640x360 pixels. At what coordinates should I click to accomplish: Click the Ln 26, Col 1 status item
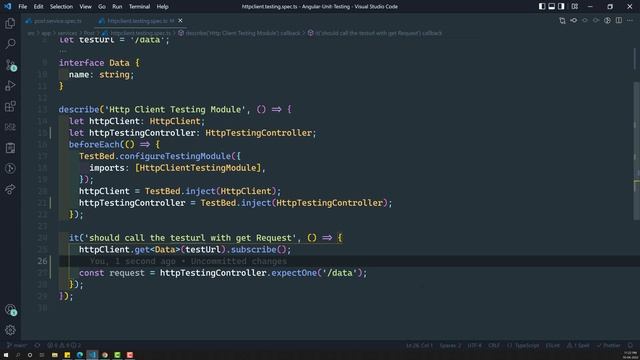point(419,345)
